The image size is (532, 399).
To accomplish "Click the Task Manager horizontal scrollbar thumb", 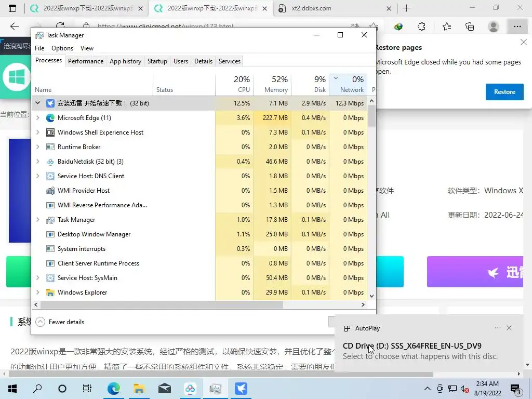I will (x=162, y=304).
